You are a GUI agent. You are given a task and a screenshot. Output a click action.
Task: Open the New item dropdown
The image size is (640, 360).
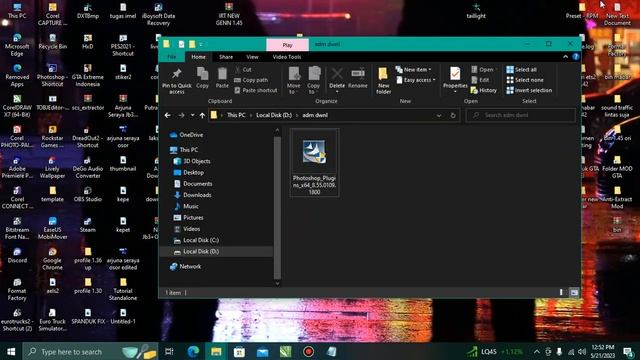click(413, 70)
